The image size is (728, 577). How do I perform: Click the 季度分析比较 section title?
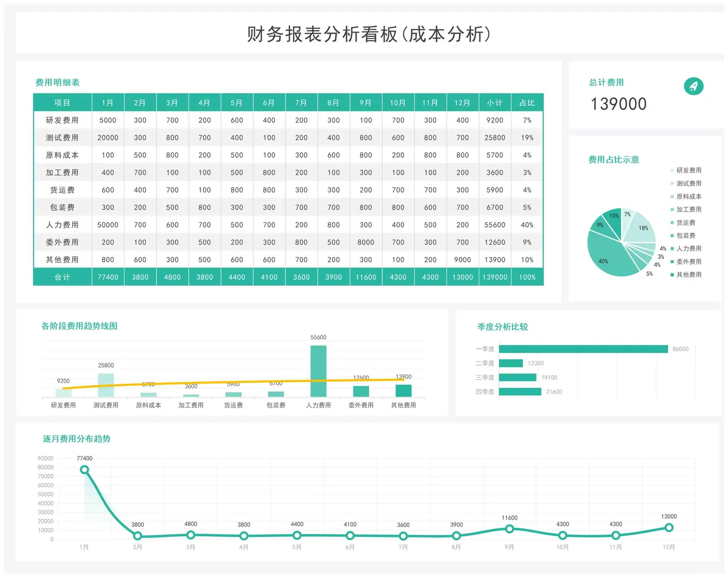502,326
